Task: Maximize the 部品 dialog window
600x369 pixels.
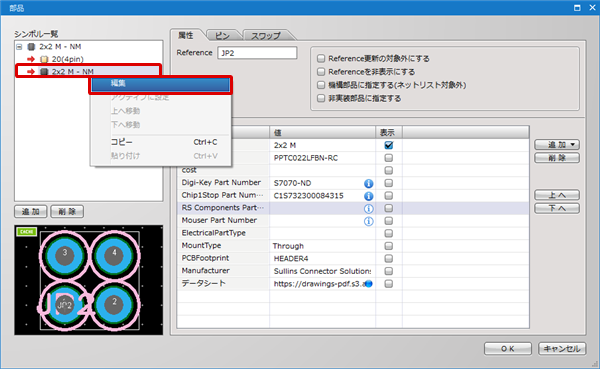Action: pyautogui.click(x=577, y=8)
